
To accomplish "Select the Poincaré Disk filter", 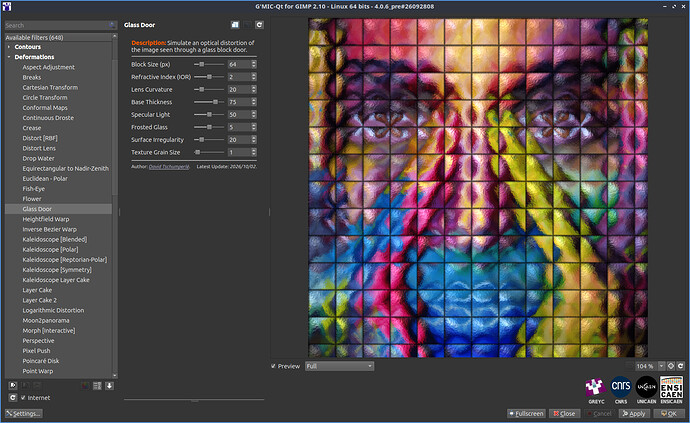I will pos(40,360).
